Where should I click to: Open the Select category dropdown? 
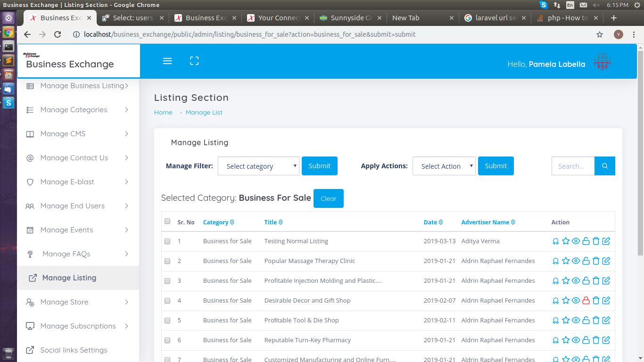258,166
